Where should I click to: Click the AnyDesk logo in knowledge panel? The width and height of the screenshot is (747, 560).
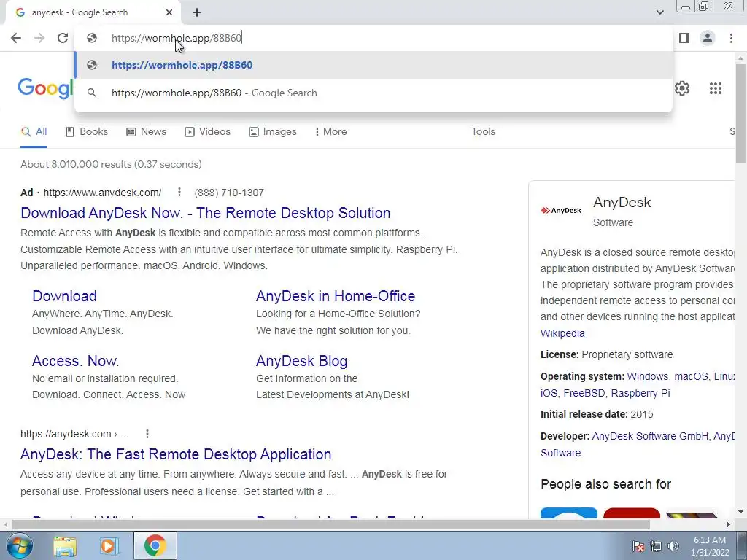point(561,211)
